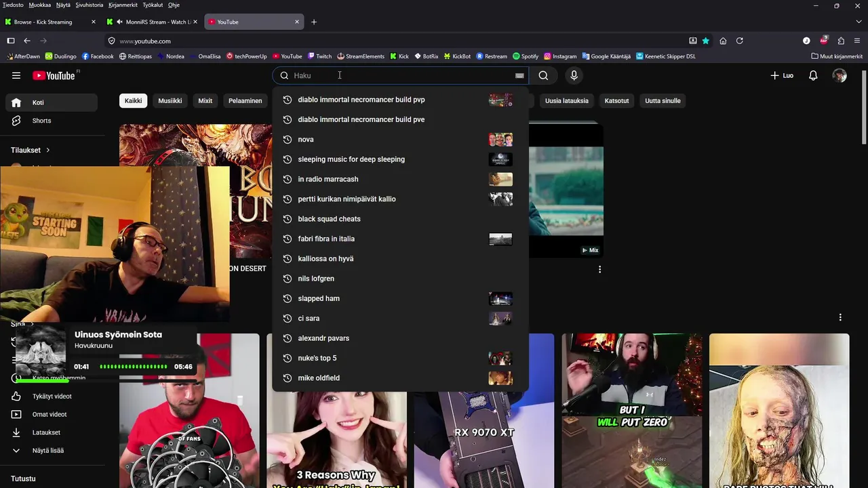Expand Näytä lisää in the sidebar

pos(52,450)
